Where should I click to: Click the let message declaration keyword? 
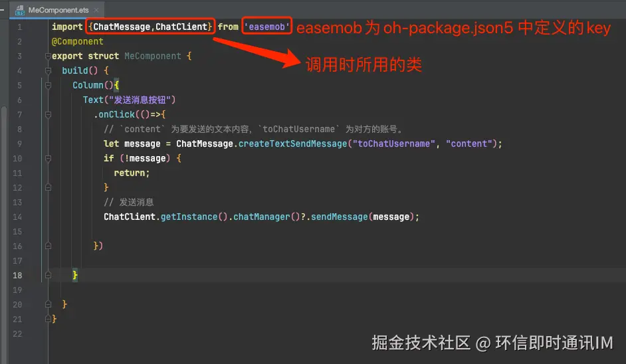[x=112, y=143]
